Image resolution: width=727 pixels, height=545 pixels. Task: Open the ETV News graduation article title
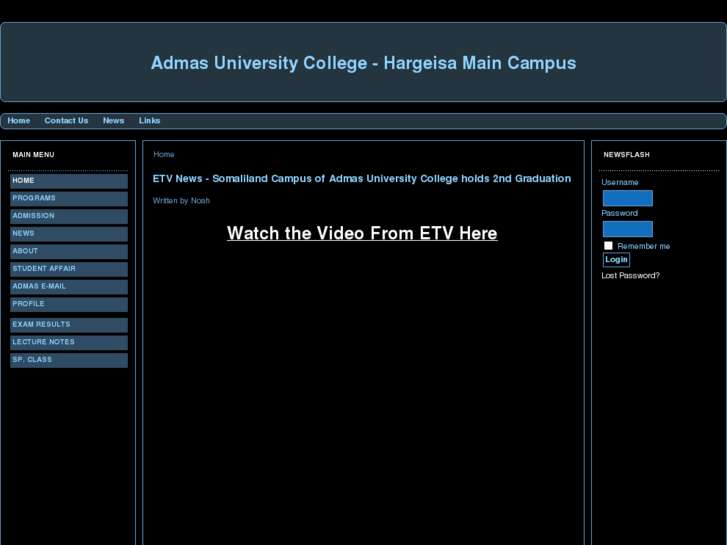362,179
